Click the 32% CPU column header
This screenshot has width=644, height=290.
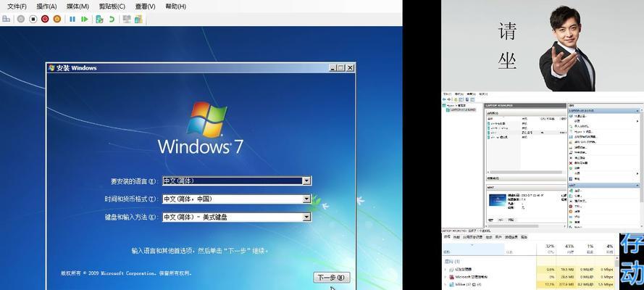point(546,249)
